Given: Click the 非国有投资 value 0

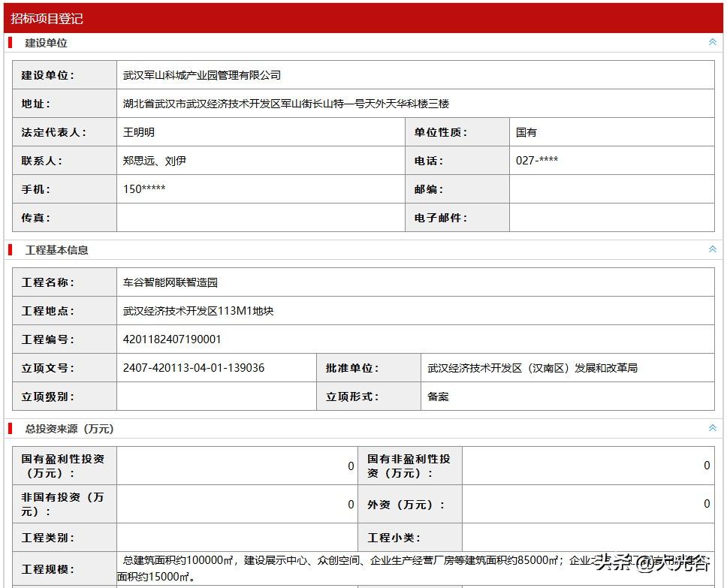Looking at the screenshot, I should tap(351, 505).
